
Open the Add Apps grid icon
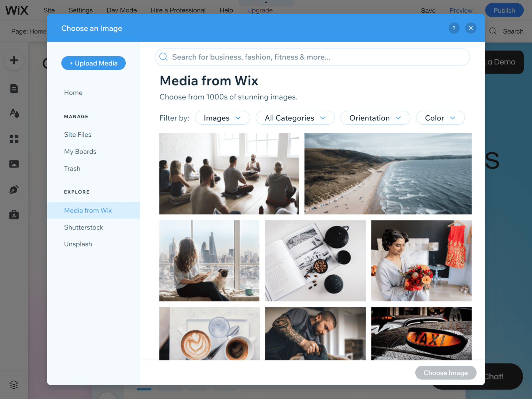(x=14, y=139)
